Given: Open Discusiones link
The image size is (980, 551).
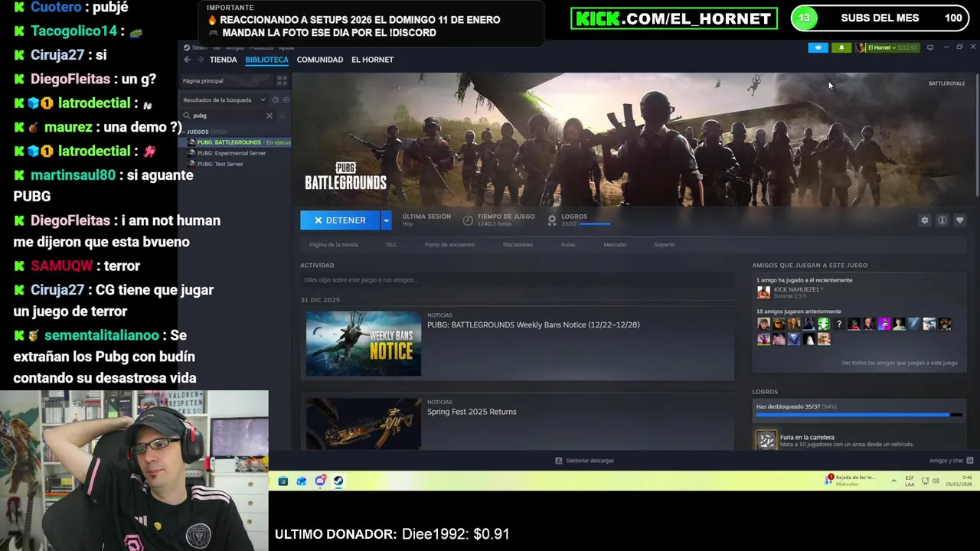Looking at the screenshot, I should click(518, 245).
